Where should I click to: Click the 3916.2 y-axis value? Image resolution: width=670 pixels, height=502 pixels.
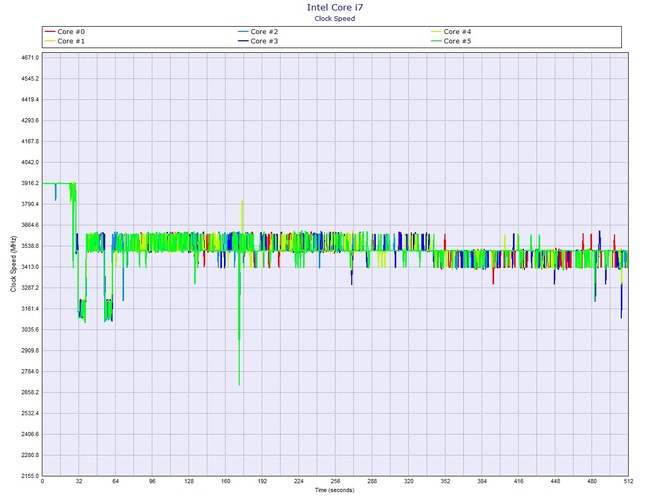pyautogui.click(x=30, y=183)
